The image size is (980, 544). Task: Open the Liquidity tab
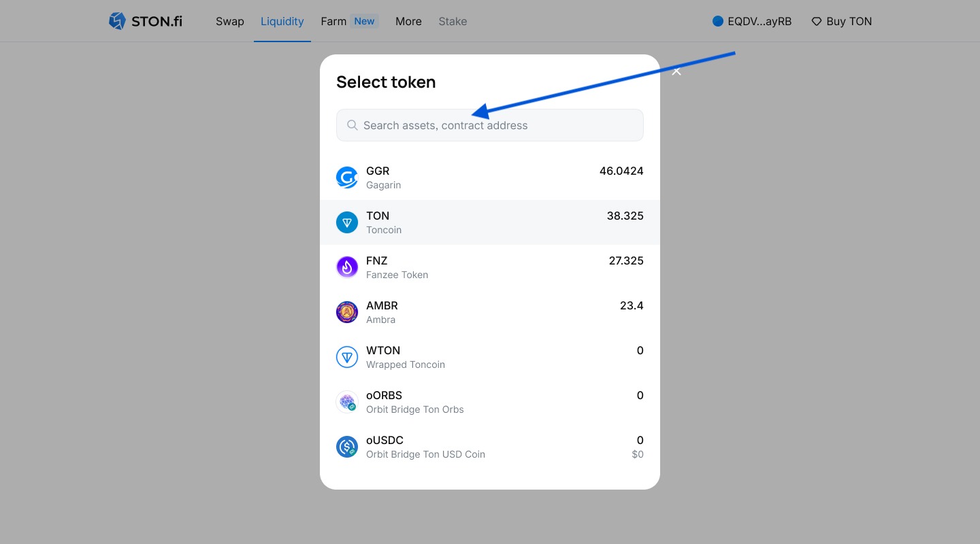point(282,21)
